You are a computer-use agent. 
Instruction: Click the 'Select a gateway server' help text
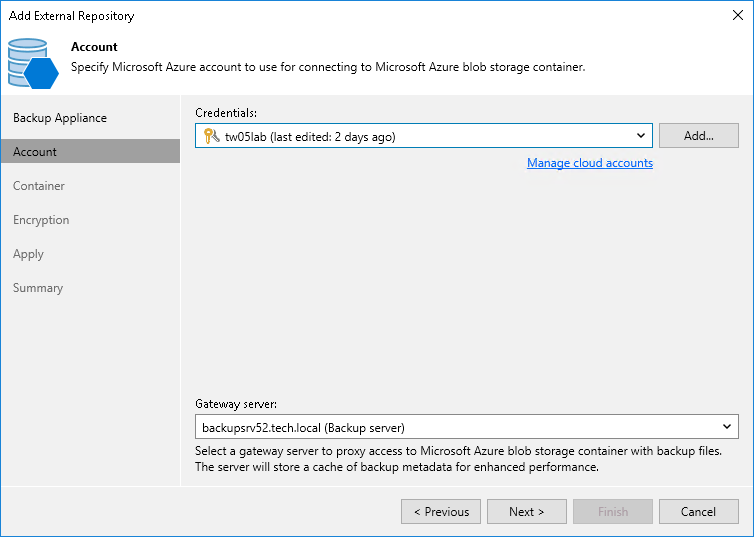click(458, 459)
